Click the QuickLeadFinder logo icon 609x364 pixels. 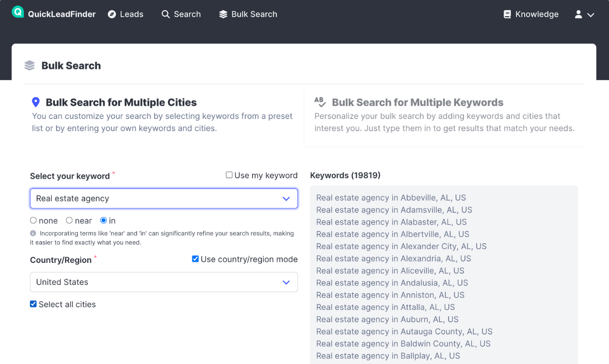tap(18, 12)
